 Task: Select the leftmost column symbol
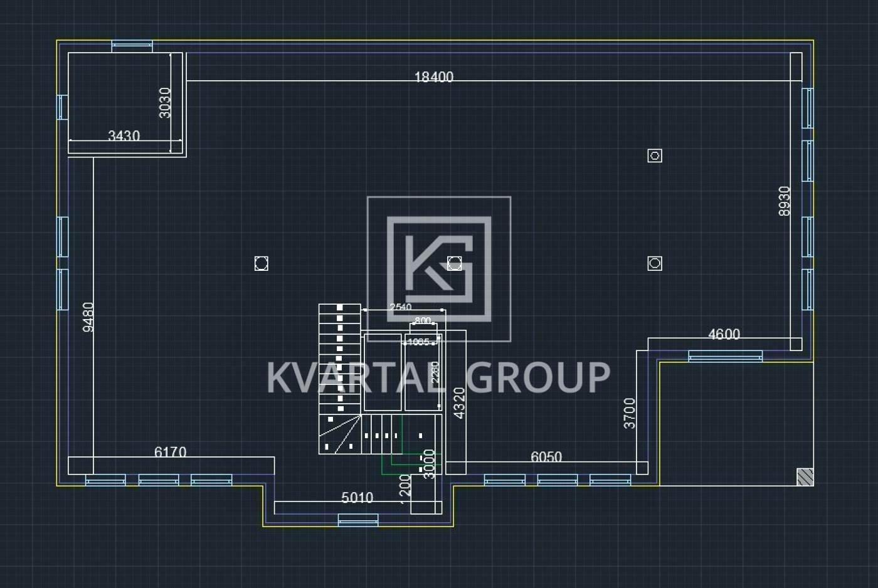coord(262,264)
